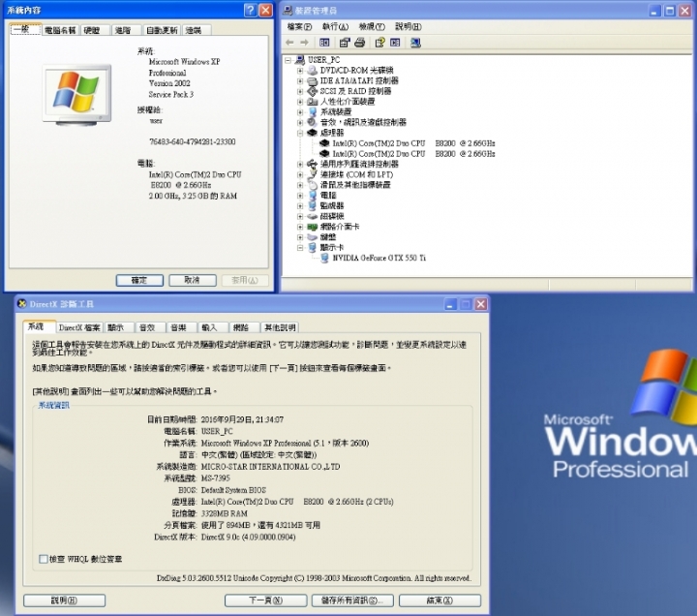Select the 處理器 category icon
The image size is (697, 616).
coord(313,133)
